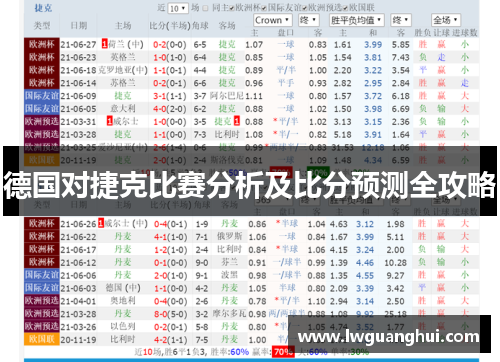Click score 4-0(2-0) in 意大利 row
Image resolution: width=500 pixels, height=362 pixels.
[170, 109]
